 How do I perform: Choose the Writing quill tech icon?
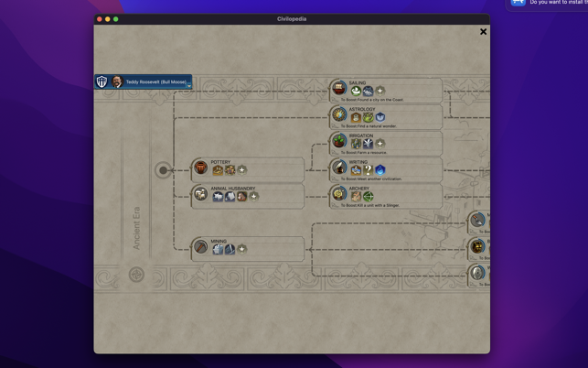coord(339,168)
